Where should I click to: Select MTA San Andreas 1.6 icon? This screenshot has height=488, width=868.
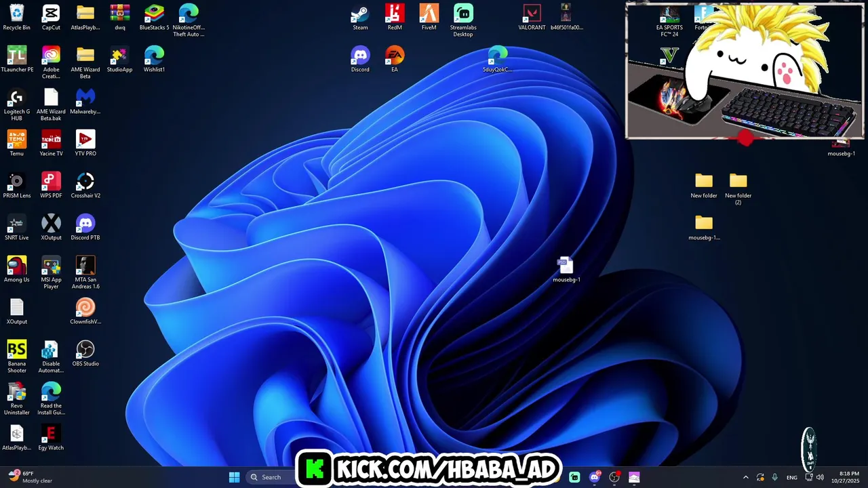point(85,272)
